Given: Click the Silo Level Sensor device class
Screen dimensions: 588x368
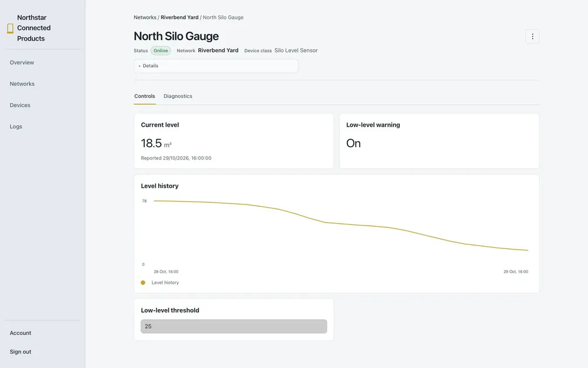Looking at the screenshot, I should (x=296, y=50).
